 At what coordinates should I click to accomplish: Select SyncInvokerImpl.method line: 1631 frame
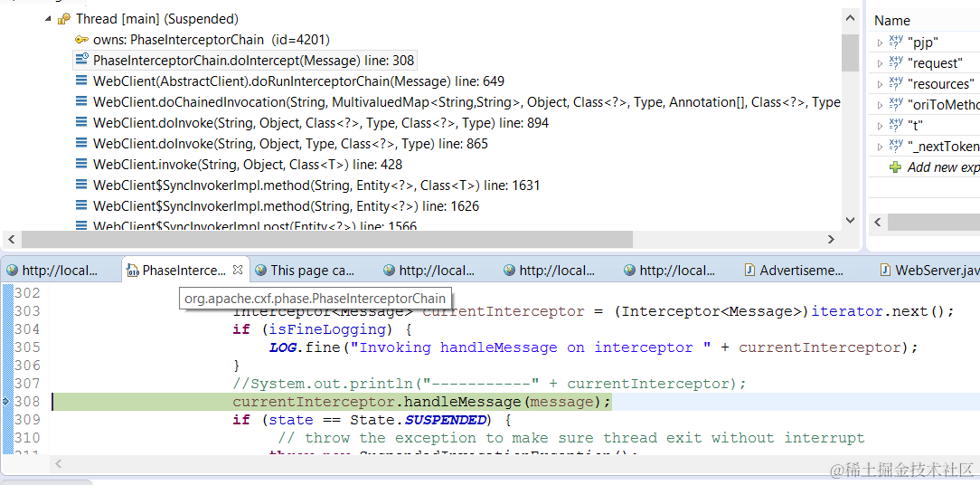coord(316,185)
